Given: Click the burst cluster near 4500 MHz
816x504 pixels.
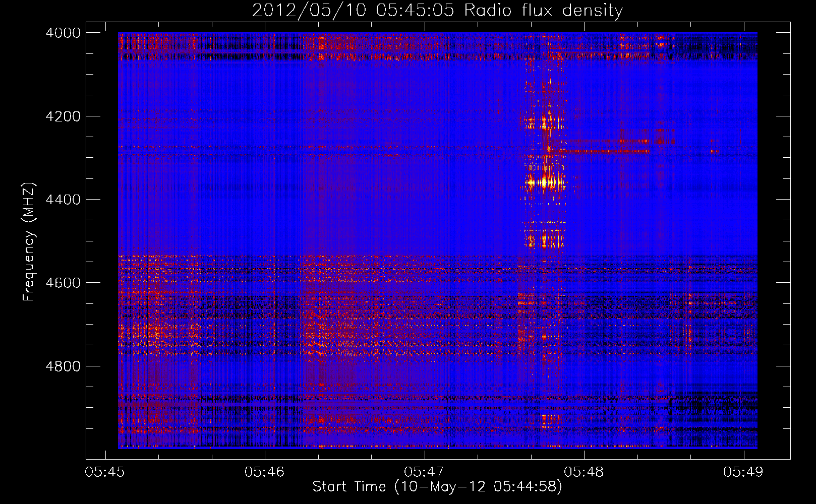Looking at the screenshot, I should point(543,239).
